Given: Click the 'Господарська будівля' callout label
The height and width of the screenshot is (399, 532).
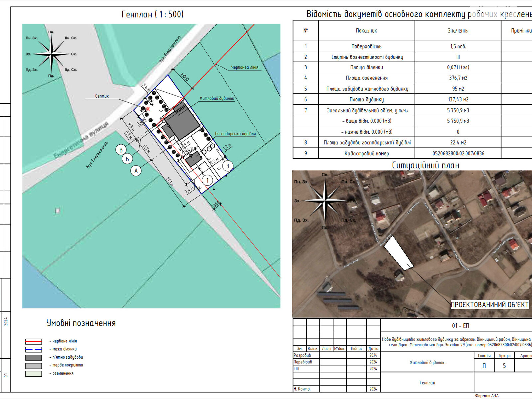Looking at the screenshot, I should [235, 134].
